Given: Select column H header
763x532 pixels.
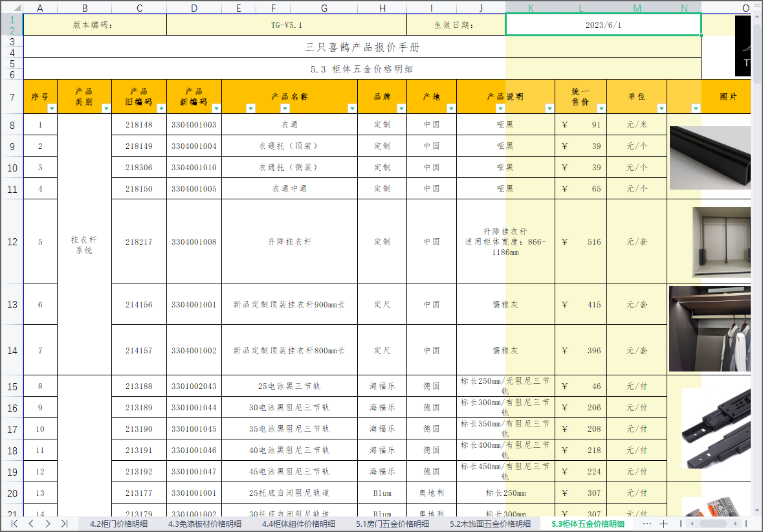Looking at the screenshot, I should pos(382,8).
